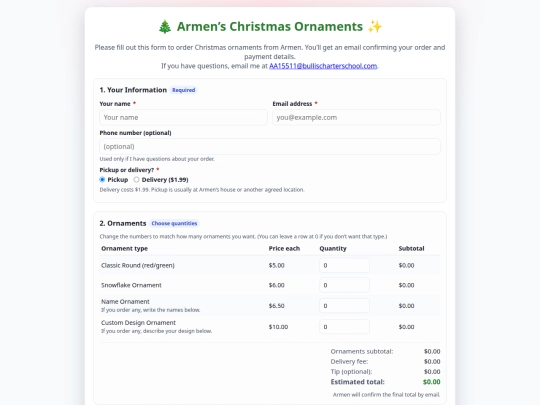Click the Choose quantities badge
The image size is (540, 405).
click(x=174, y=224)
